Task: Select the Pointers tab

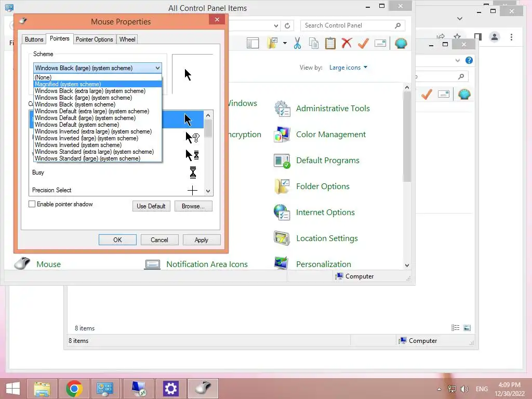Action: [59, 38]
